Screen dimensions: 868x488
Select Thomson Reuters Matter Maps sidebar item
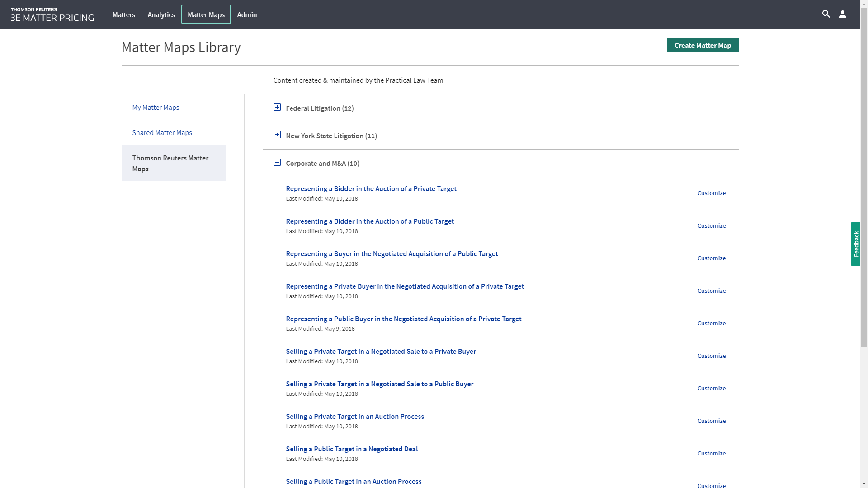click(174, 163)
